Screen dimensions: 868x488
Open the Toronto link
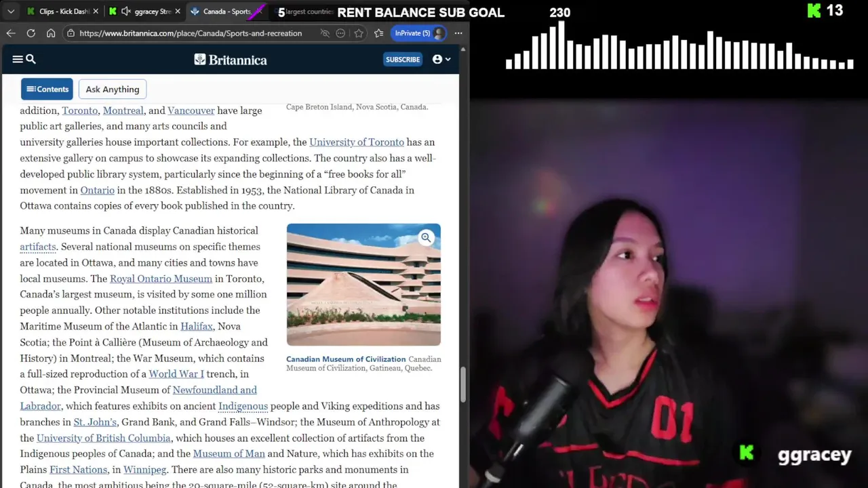pyautogui.click(x=80, y=110)
